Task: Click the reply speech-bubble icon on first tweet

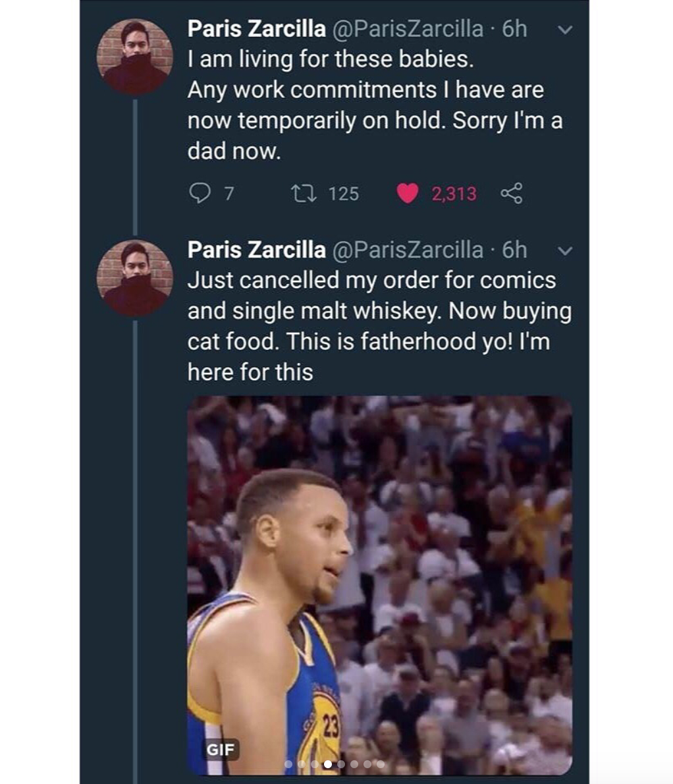Action: point(200,193)
